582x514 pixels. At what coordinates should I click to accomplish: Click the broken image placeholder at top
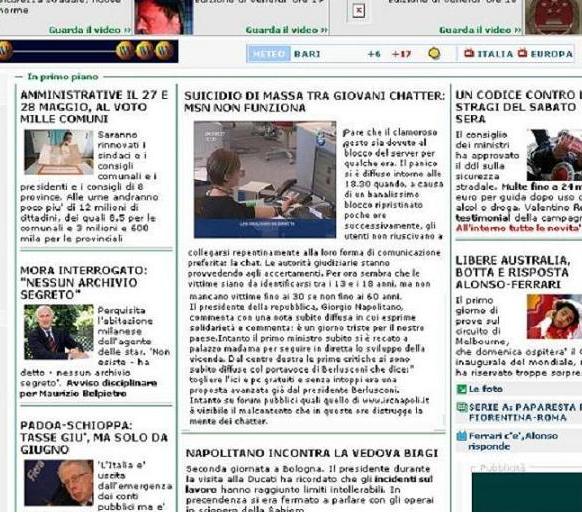[x=359, y=10]
